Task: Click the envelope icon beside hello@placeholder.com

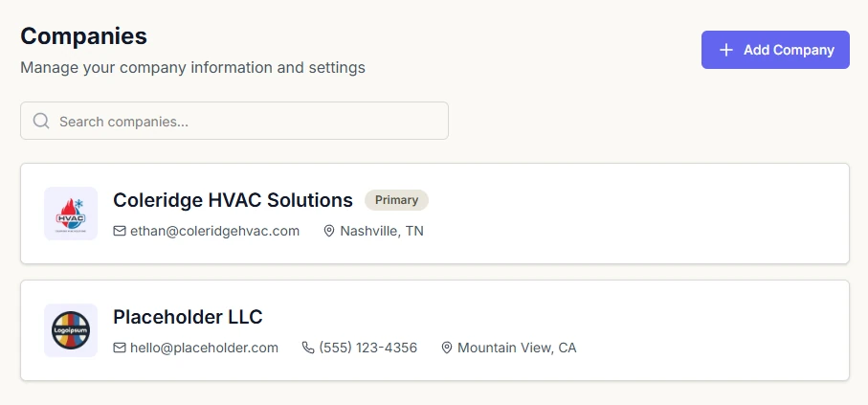Action: click(x=120, y=348)
